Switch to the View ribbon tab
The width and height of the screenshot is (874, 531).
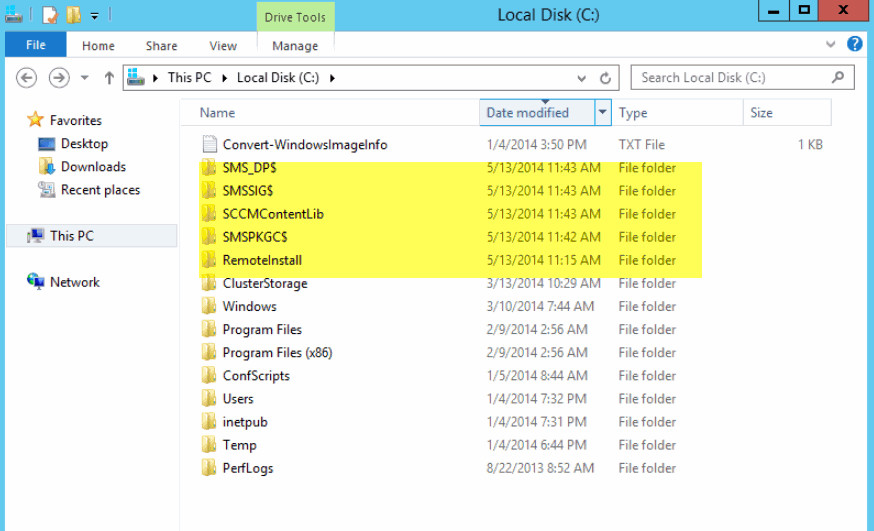[223, 46]
